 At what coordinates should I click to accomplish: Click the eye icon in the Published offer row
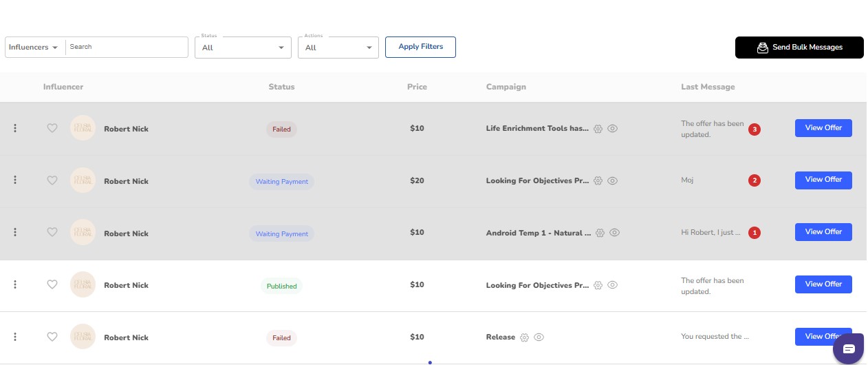click(613, 285)
